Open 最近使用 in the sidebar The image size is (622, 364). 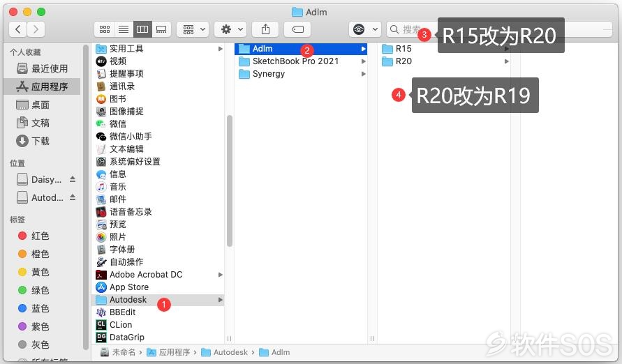[42, 68]
